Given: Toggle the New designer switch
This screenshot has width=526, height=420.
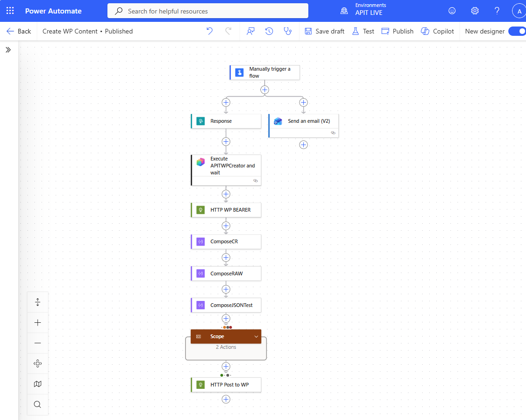Looking at the screenshot, I should tap(517, 31).
